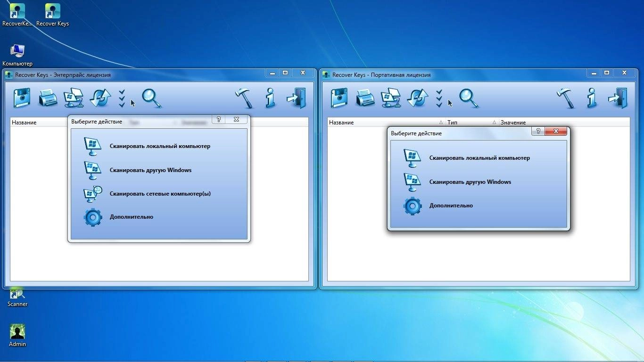Click magnifier search icon in Portable window
644x362 pixels.
click(x=469, y=98)
